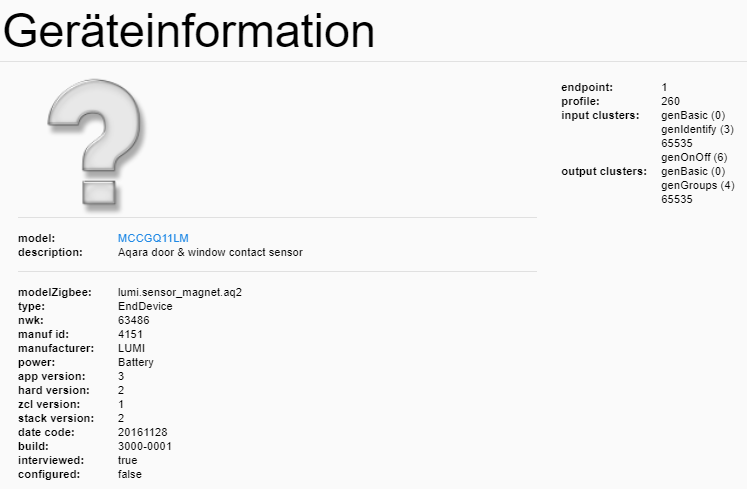747x489 pixels.
Task: Click the EndDevice type value
Action: click(x=145, y=306)
